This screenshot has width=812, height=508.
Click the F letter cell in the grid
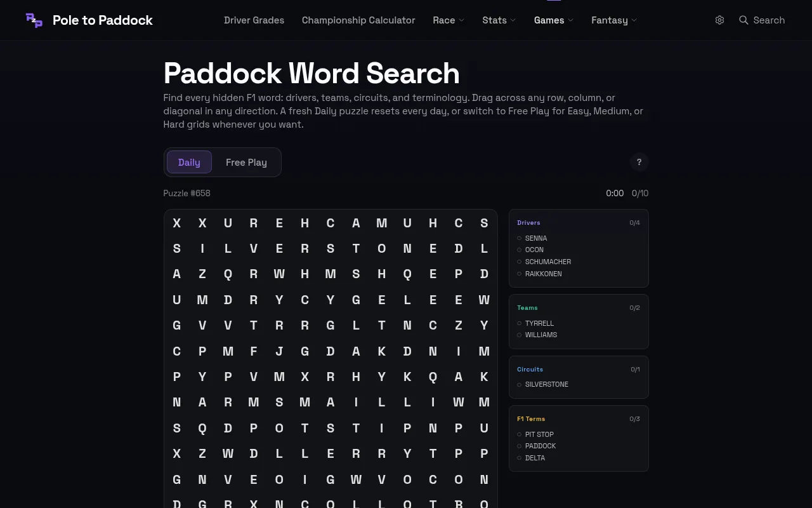(254, 351)
